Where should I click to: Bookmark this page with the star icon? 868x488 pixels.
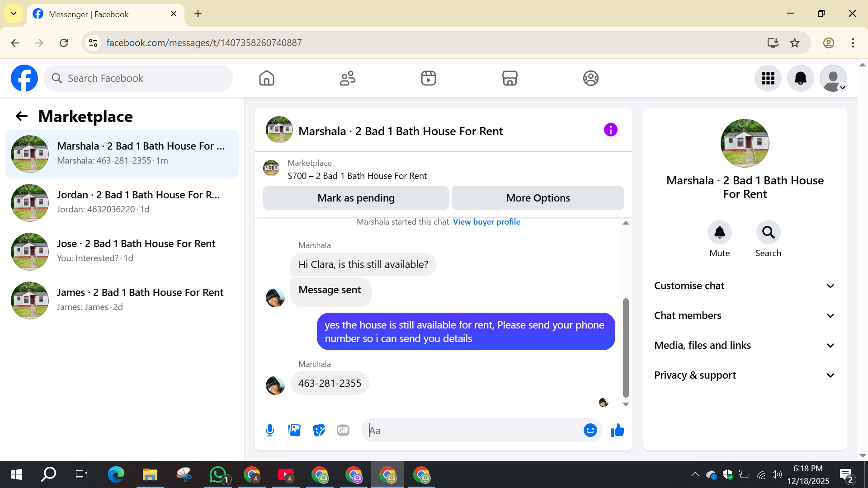795,43
